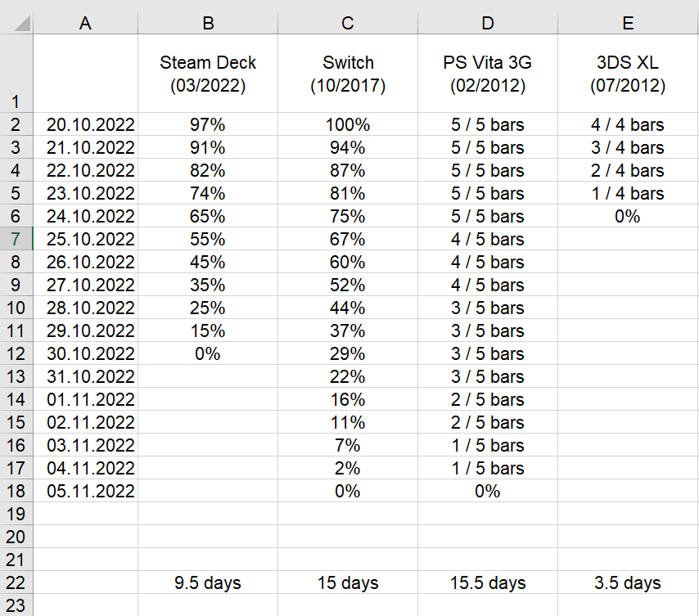Select the date cell 24.10.2022
This screenshot has width=699, height=616.
(x=86, y=216)
